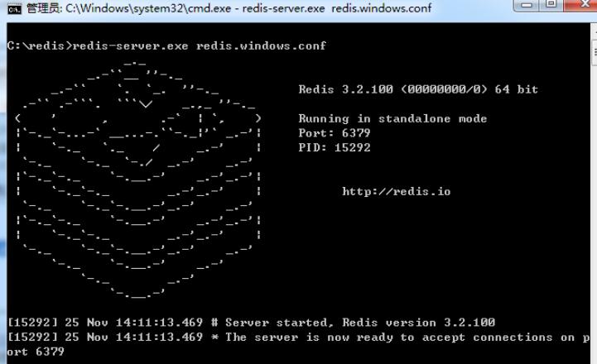Click the 'Server started, Redis version 3.2.100' log line
The height and width of the screenshot is (364, 597).
click(x=251, y=323)
